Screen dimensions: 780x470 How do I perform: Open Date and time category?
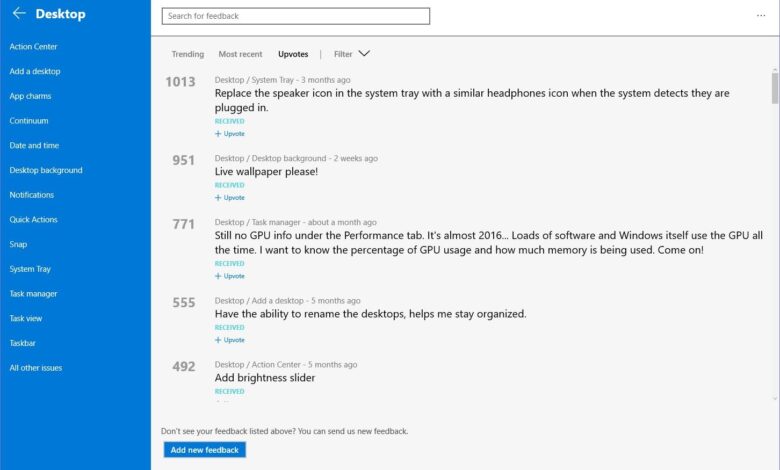point(34,145)
